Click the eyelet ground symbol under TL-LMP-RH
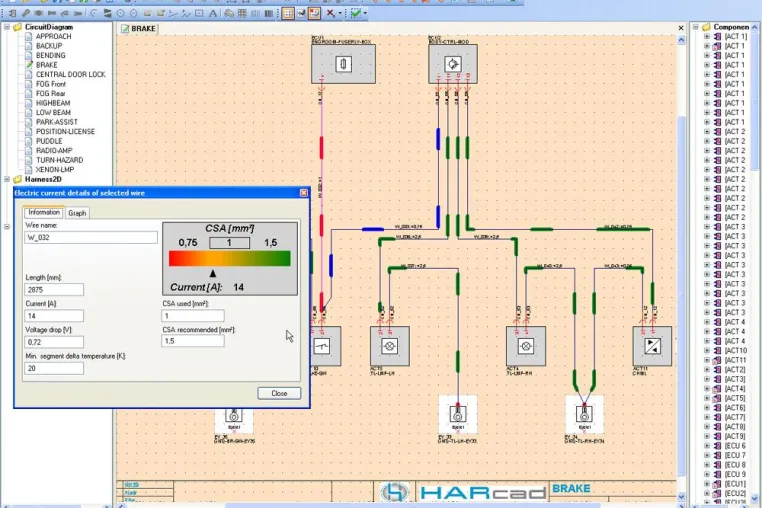This screenshot has height=508, width=762. pyautogui.click(x=584, y=414)
